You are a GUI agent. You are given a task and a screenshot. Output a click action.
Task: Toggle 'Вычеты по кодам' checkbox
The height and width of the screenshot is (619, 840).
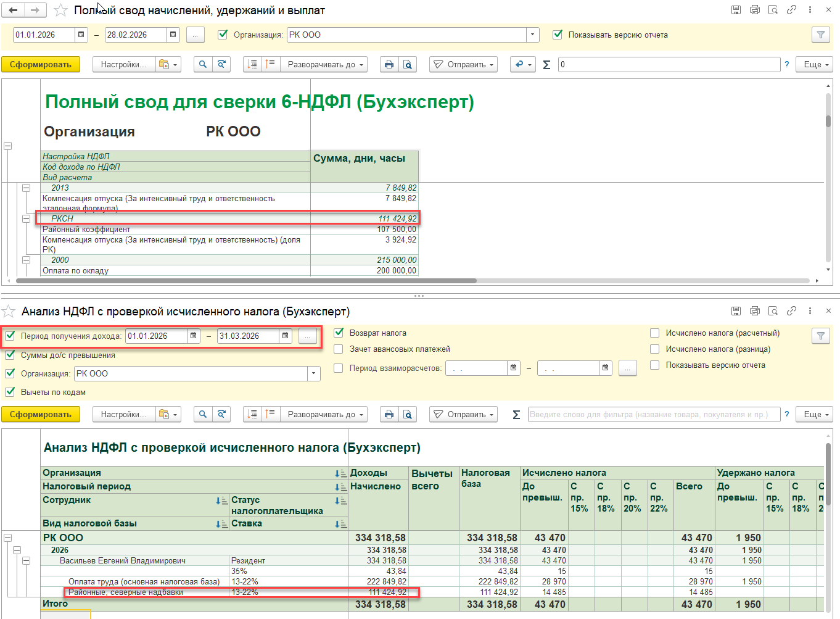tap(10, 392)
